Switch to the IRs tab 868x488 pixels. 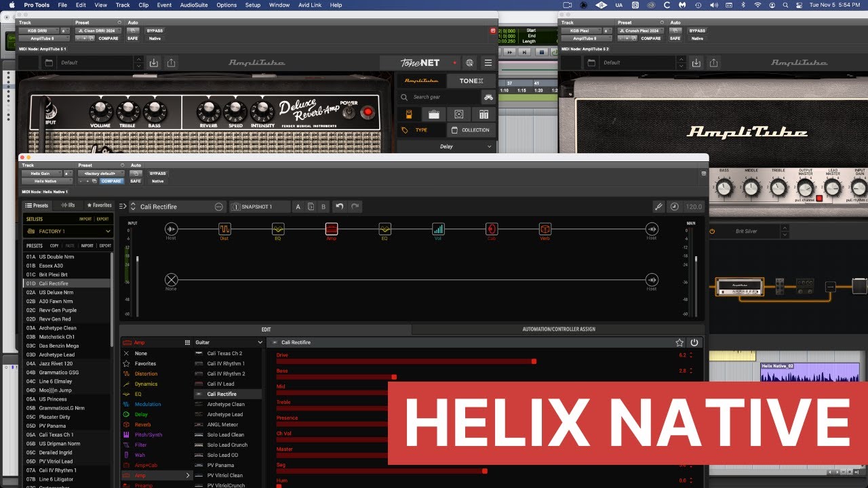pos(68,205)
